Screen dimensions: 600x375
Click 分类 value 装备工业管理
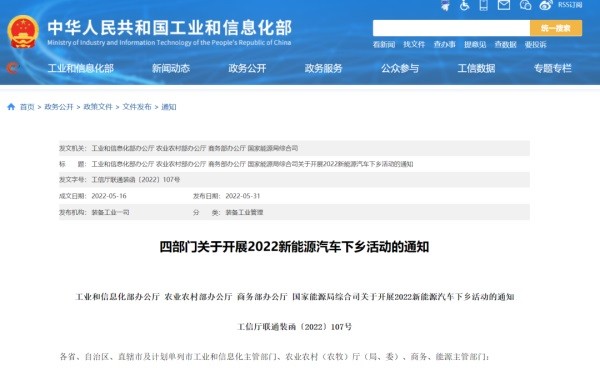pos(244,212)
